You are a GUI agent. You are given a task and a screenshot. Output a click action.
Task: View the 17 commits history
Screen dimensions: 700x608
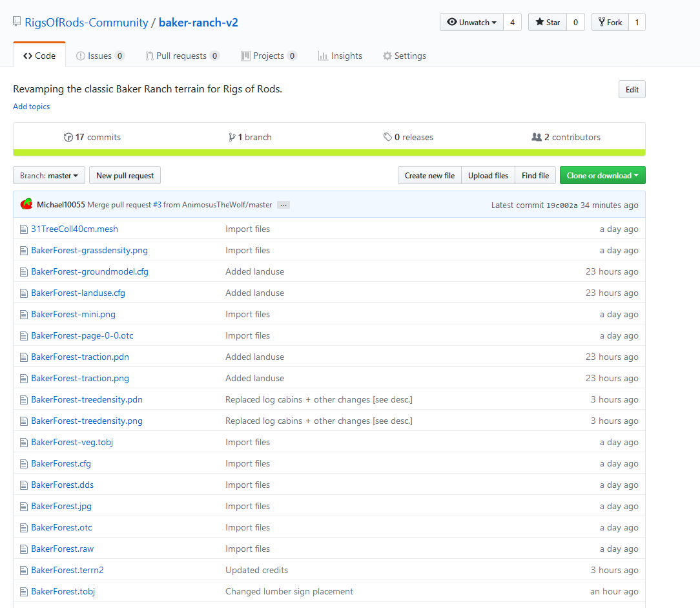[92, 137]
